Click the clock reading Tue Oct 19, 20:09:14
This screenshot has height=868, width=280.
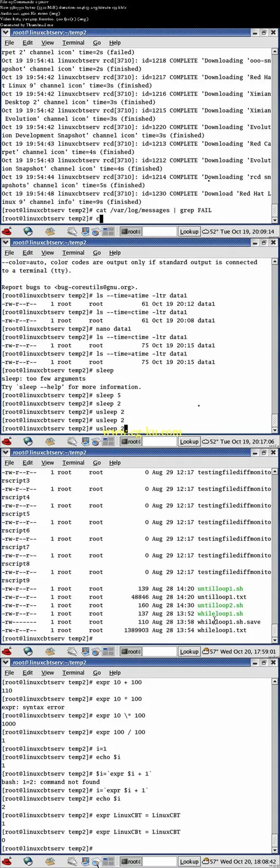coord(247,231)
